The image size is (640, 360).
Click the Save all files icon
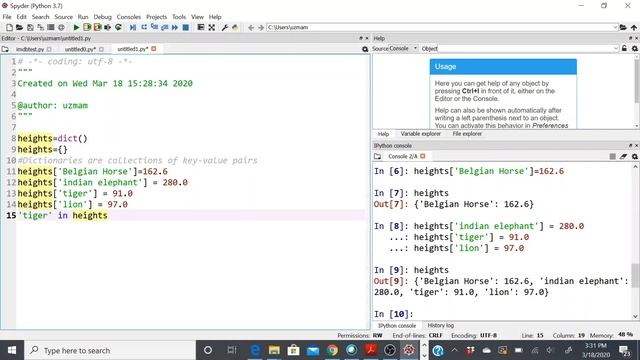(40, 27)
